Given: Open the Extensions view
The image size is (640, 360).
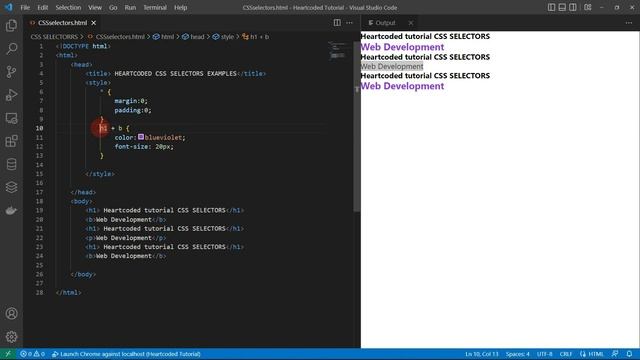Looking at the screenshot, I should click(11, 141).
